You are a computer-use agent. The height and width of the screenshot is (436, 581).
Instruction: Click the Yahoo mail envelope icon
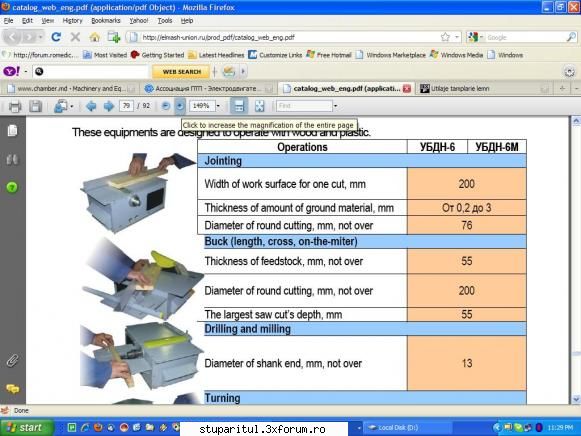point(229,71)
